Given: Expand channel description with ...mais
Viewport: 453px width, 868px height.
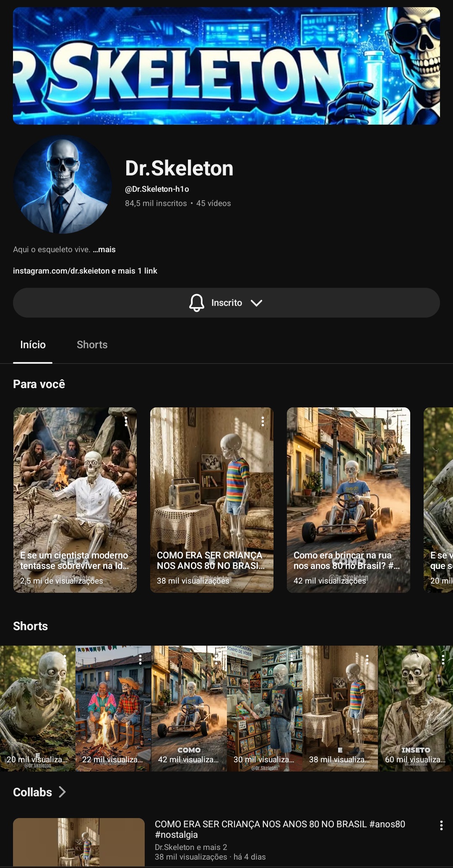Looking at the screenshot, I should click(x=104, y=249).
